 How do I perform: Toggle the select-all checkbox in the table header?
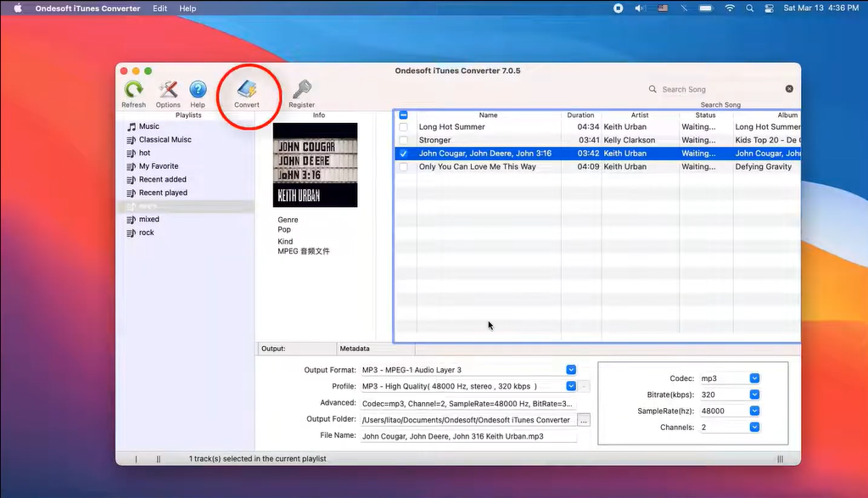click(404, 115)
